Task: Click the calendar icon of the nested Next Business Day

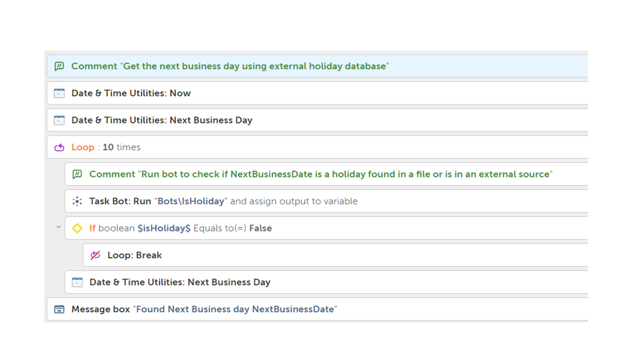Action: point(77,282)
